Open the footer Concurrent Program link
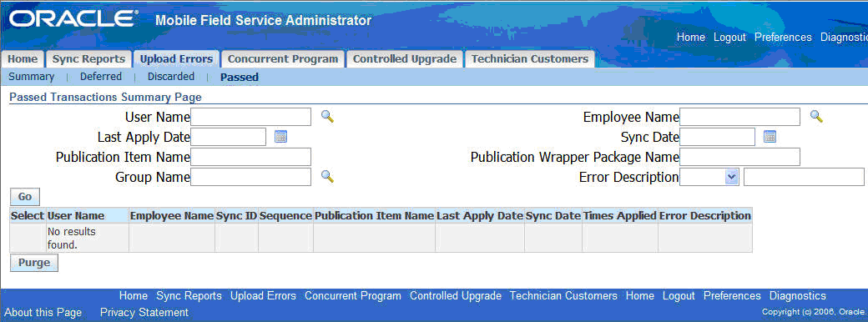 pyautogui.click(x=352, y=296)
